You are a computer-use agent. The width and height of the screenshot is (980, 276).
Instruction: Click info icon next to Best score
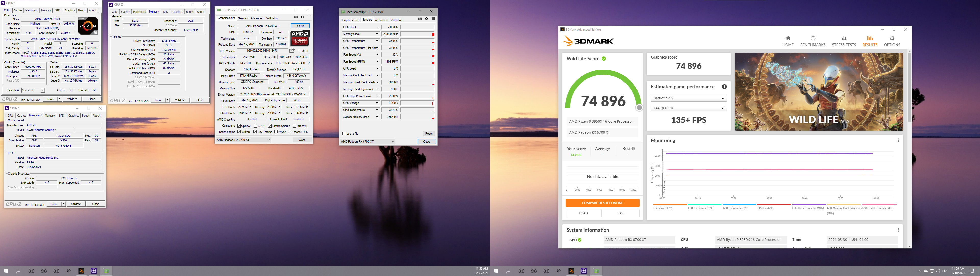point(633,149)
